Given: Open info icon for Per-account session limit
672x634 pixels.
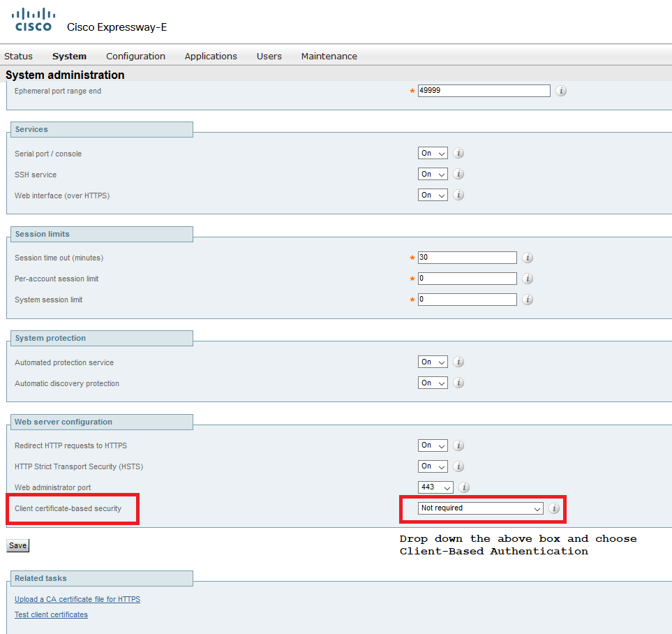Looking at the screenshot, I should [528, 279].
